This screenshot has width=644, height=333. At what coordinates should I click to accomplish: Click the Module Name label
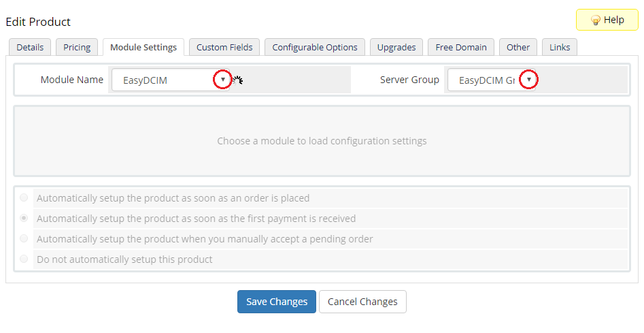pyautogui.click(x=72, y=80)
